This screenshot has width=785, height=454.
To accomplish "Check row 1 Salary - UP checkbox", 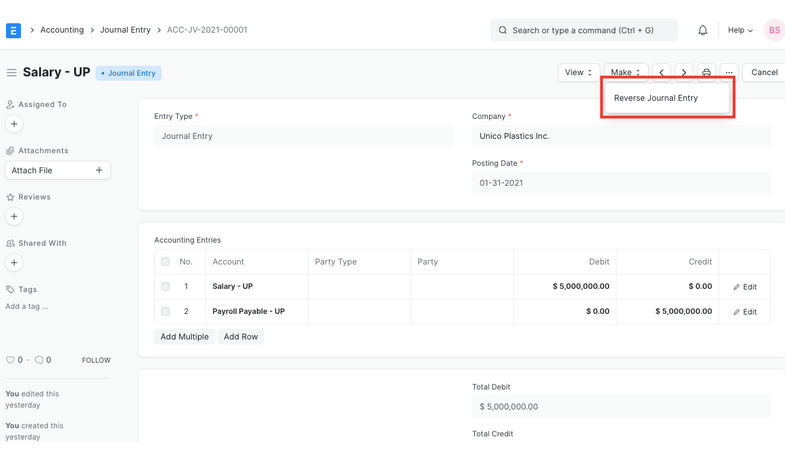I will tap(165, 287).
